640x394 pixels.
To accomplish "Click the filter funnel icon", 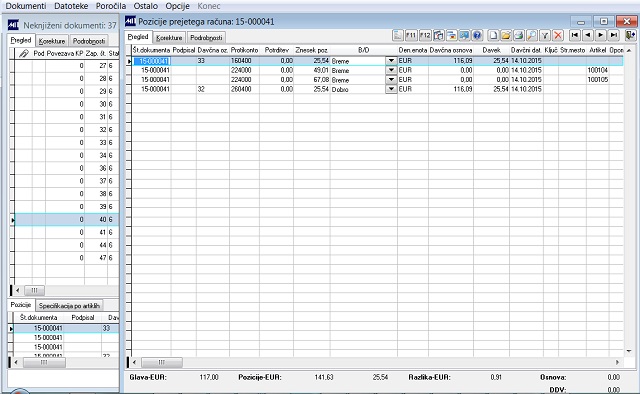I will click(545, 36).
